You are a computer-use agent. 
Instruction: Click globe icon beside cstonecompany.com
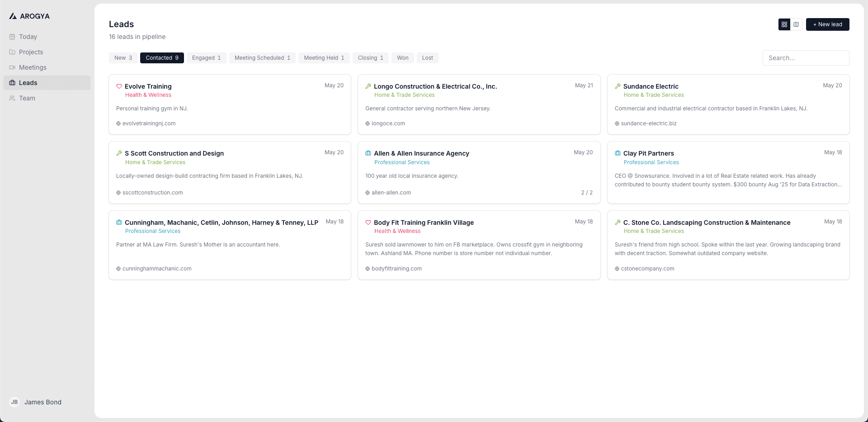click(617, 269)
